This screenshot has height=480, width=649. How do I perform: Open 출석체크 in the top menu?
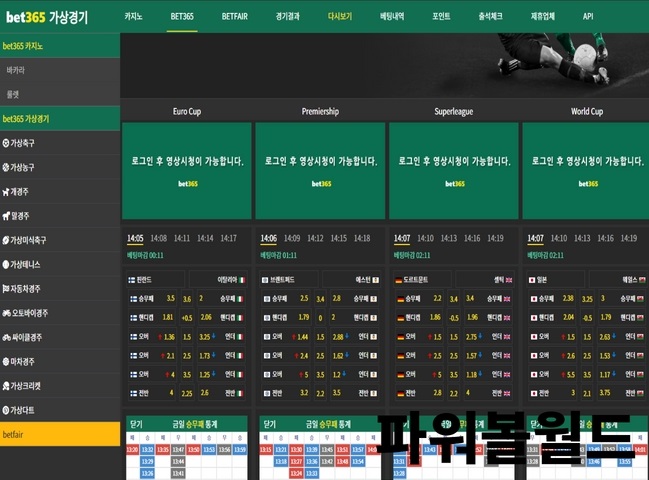(490, 17)
